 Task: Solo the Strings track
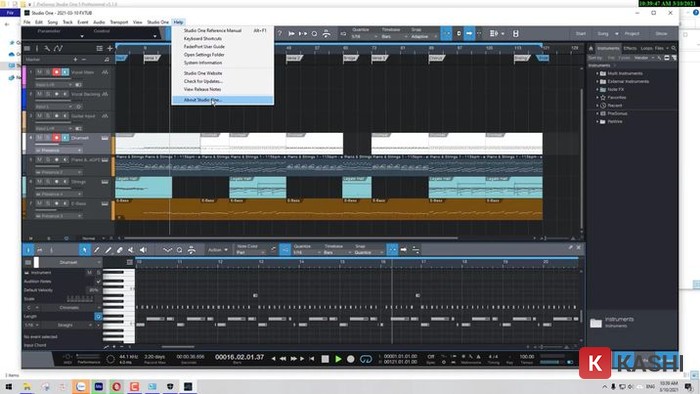48,182
